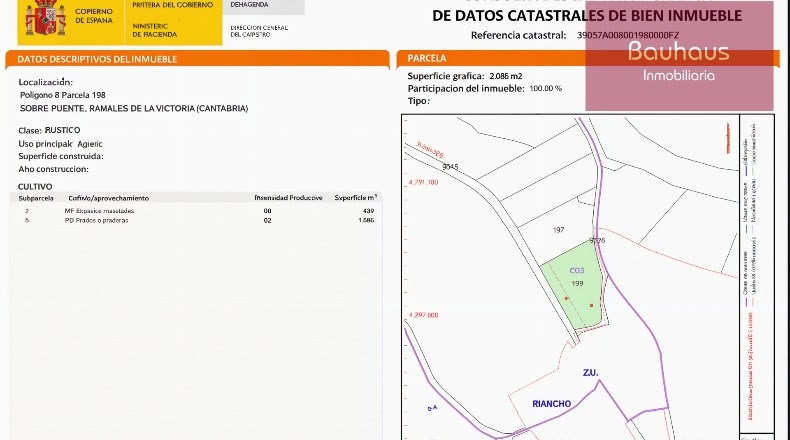The width and height of the screenshot is (790, 440).
Task: Click the 'C03' label inside the parcel
Action: point(577,271)
